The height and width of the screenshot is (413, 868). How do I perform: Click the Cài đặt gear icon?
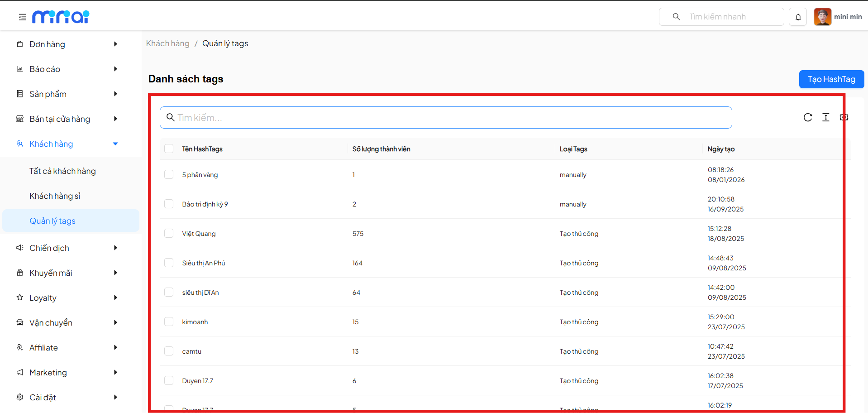coord(20,397)
